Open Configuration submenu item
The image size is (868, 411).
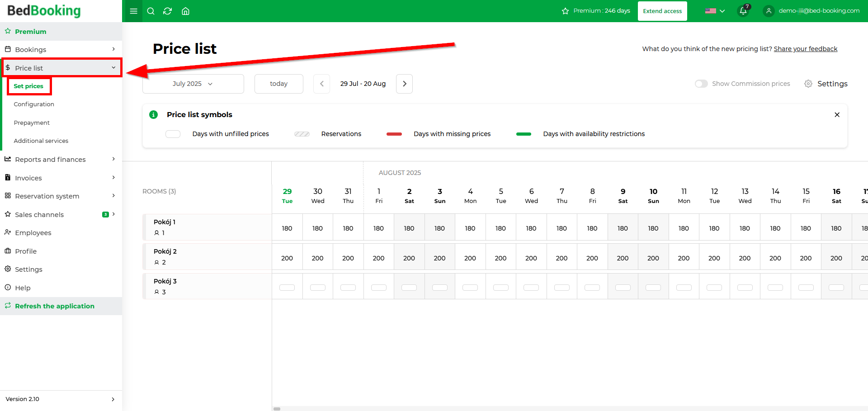pos(34,104)
